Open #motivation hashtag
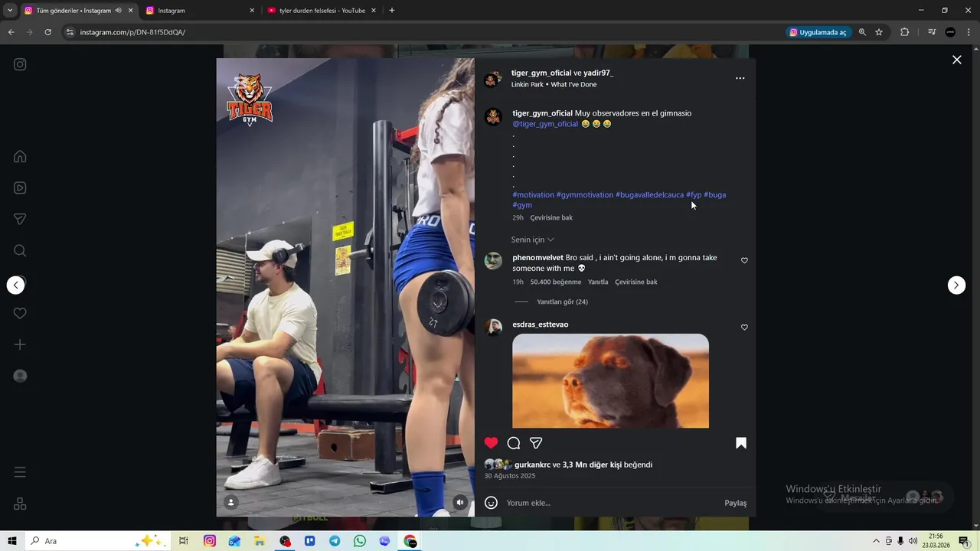This screenshot has width=980, height=551. 533,194
